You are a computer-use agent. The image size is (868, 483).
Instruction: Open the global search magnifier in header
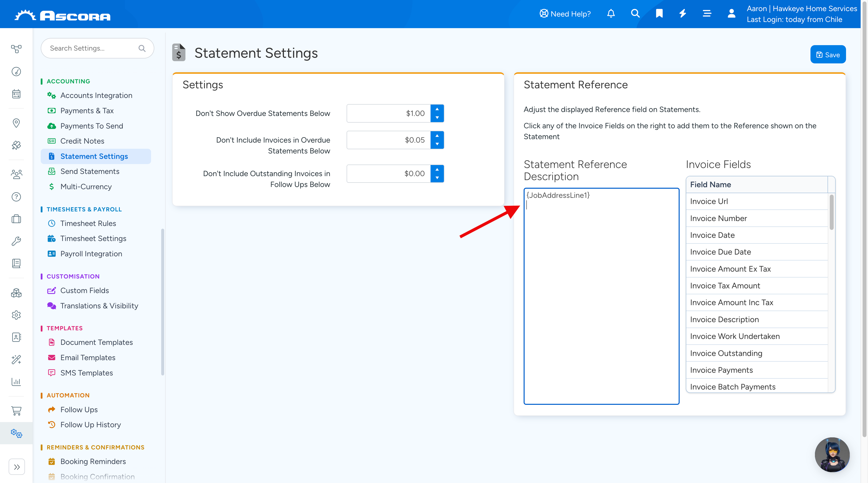[x=635, y=14]
